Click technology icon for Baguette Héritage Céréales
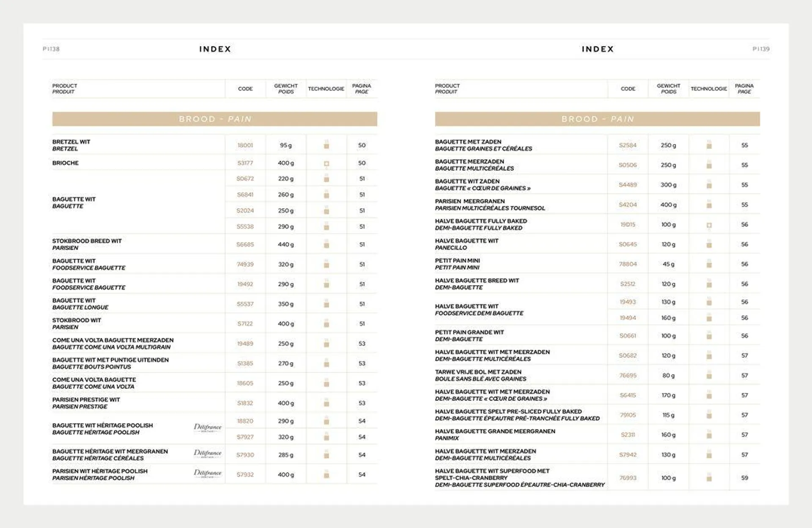812x528 pixels. (326, 454)
